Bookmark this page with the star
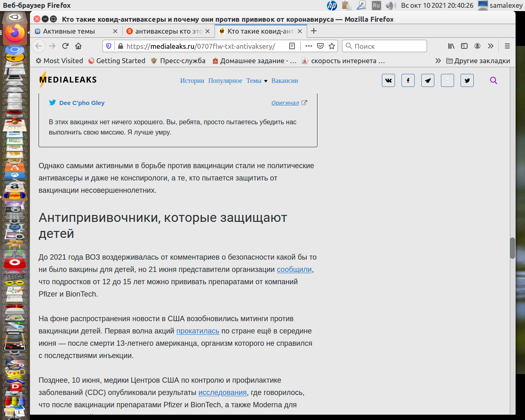This screenshot has width=525, height=420. tap(332, 46)
